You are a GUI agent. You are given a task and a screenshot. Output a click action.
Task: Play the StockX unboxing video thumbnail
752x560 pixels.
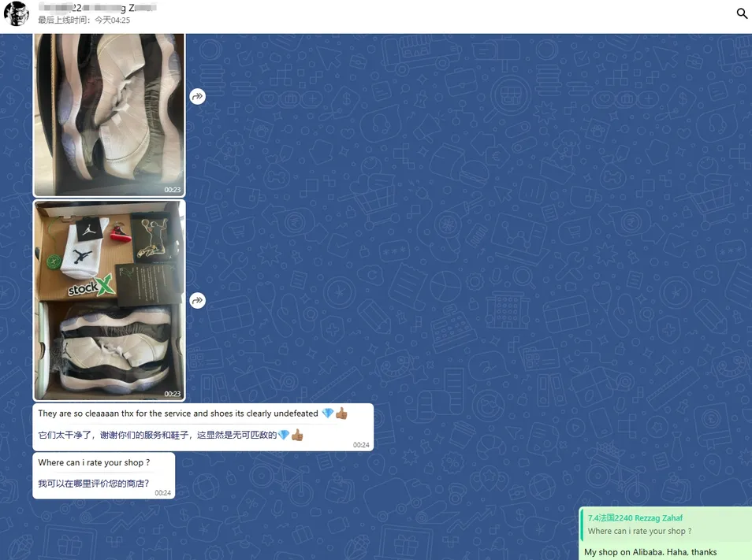[x=109, y=299]
